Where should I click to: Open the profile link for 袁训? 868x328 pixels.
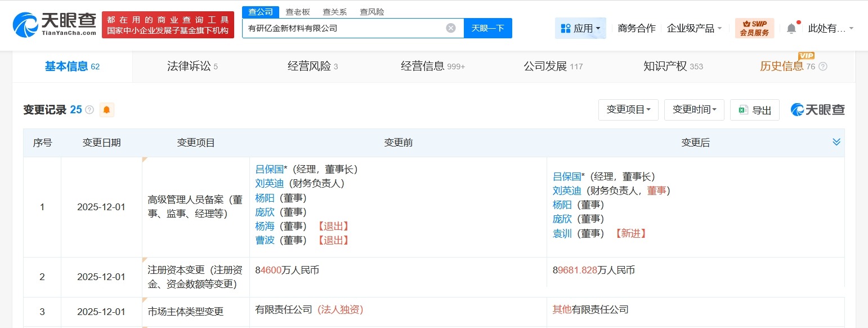[562, 233]
